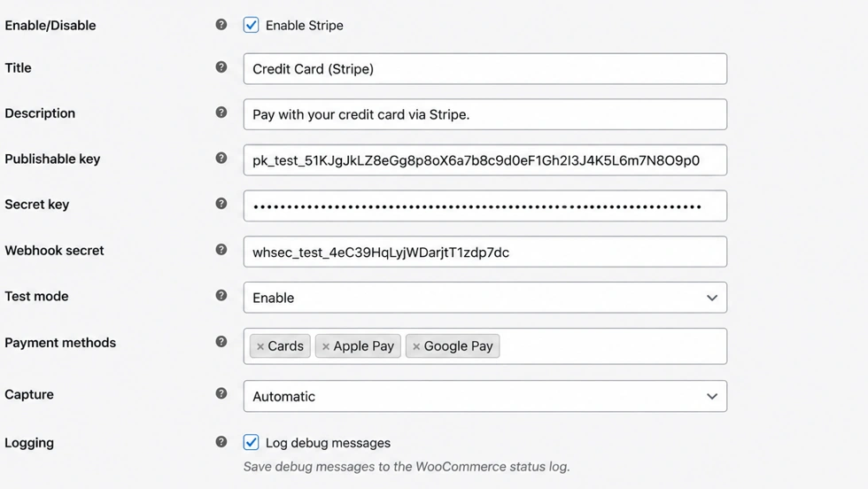
Task: Open the help tooltip icon for Description
Action: pos(221,113)
